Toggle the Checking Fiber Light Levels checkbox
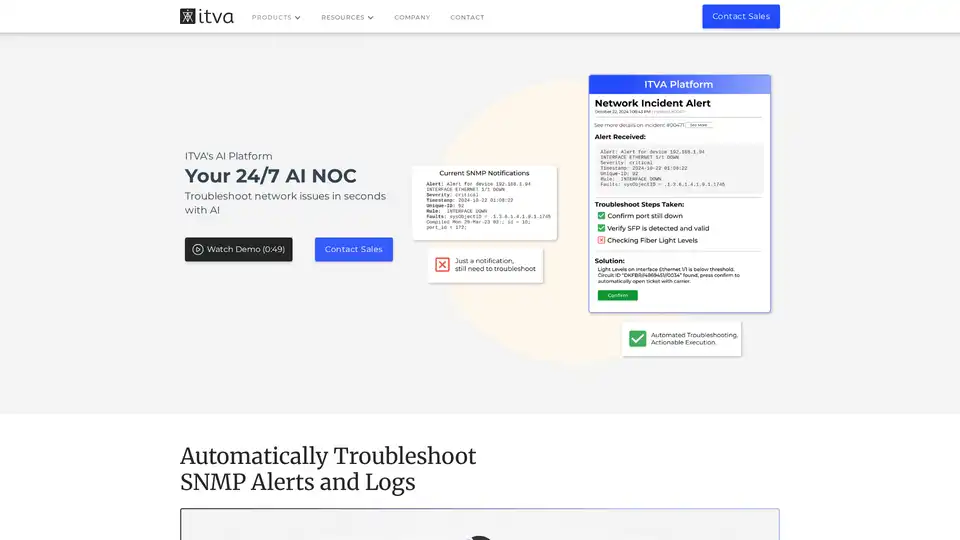 click(x=601, y=240)
